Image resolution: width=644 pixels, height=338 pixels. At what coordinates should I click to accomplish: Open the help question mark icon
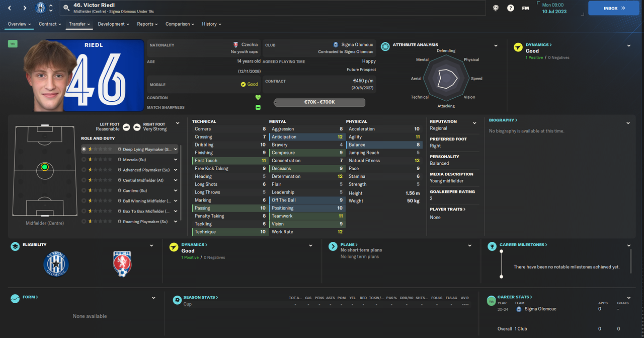[x=511, y=8]
